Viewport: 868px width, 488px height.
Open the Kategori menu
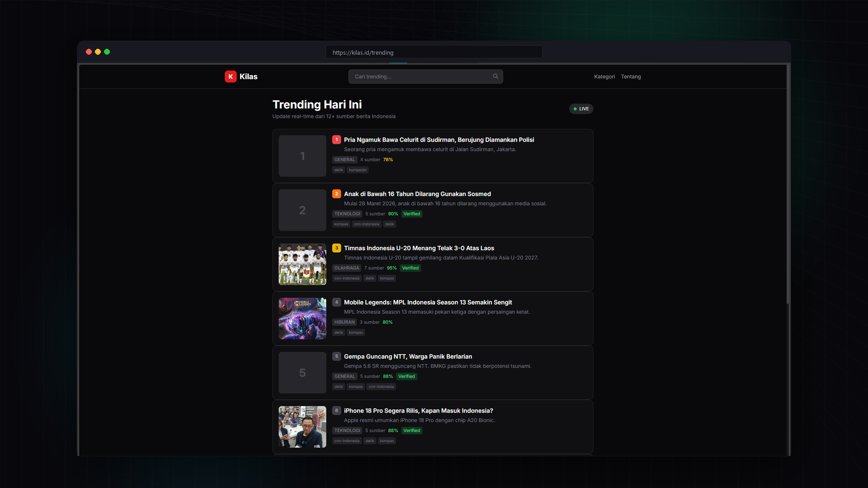pyautogui.click(x=604, y=77)
